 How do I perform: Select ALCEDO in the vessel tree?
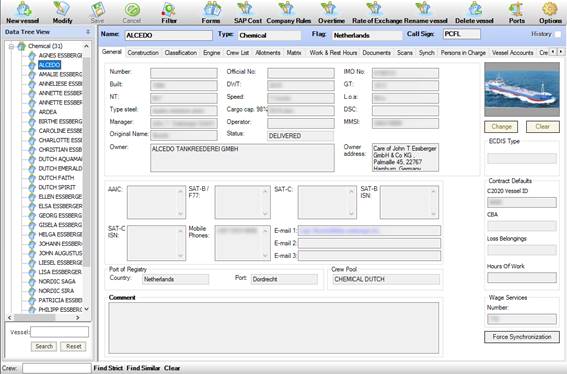point(50,65)
